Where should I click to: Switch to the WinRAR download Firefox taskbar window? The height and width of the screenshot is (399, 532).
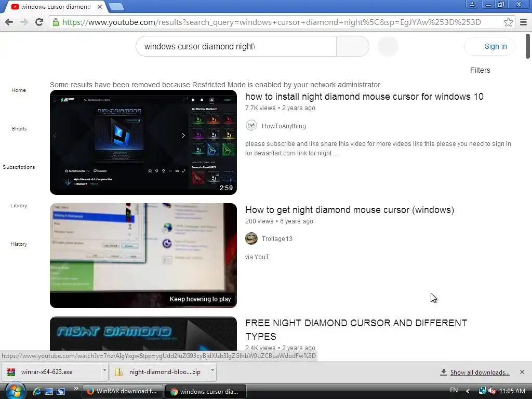coord(123,391)
